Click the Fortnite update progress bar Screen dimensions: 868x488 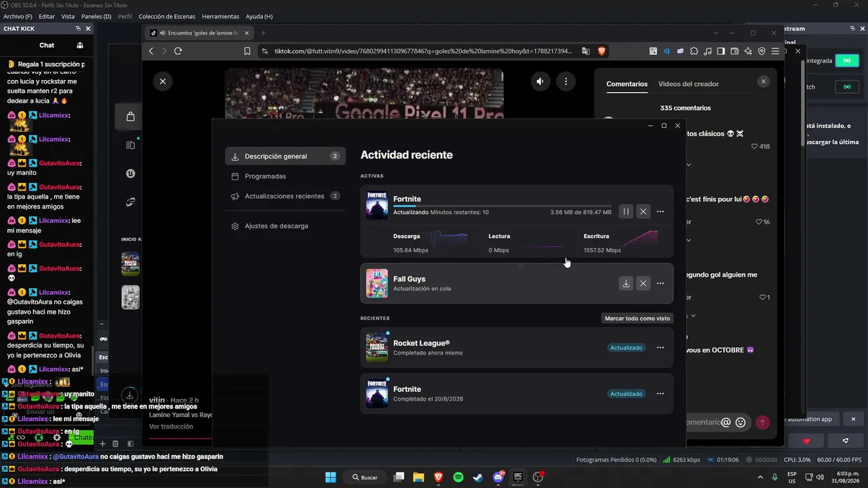pyautogui.click(x=502, y=205)
